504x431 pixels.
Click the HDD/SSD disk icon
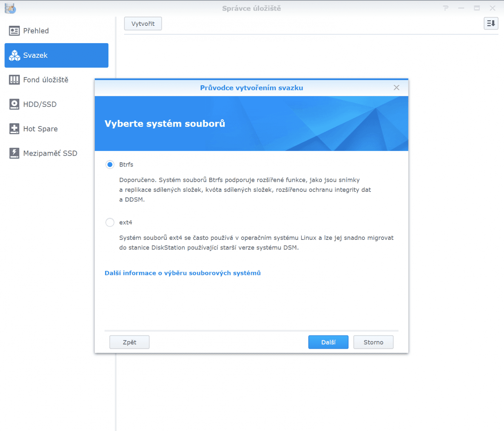point(14,104)
